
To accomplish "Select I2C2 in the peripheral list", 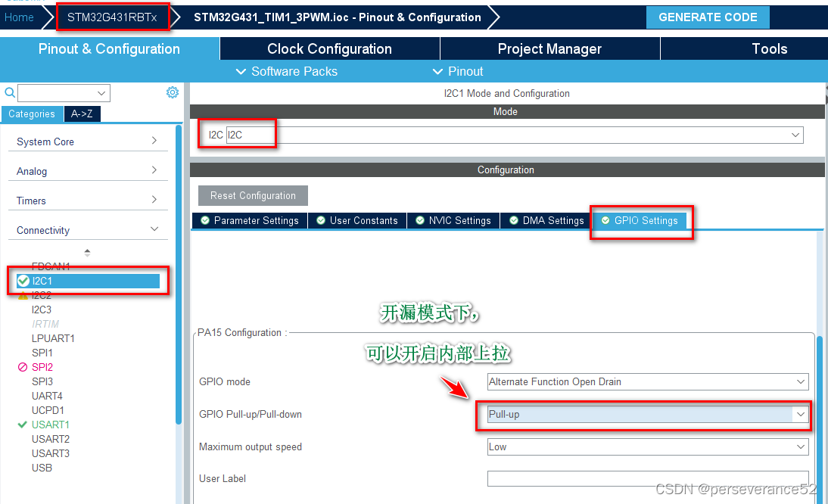I will [x=41, y=295].
